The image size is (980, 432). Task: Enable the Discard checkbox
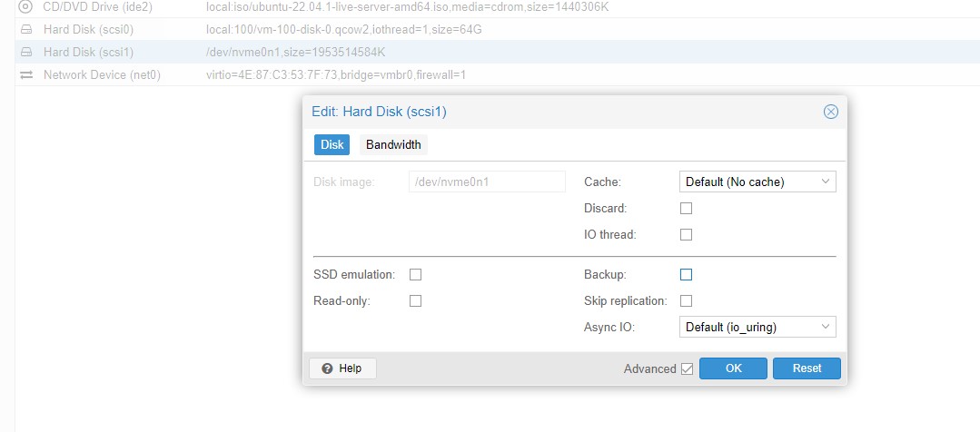pyautogui.click(x=687, y=208)
